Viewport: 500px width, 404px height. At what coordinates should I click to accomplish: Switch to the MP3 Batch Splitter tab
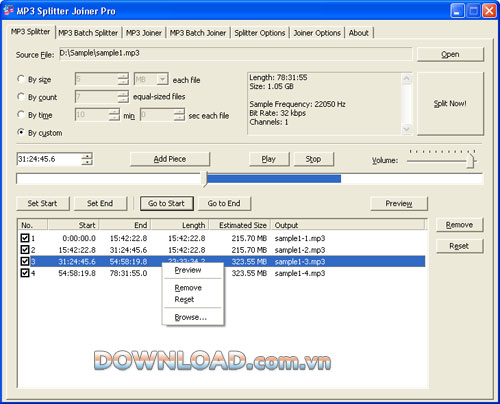tap(88, 33)
